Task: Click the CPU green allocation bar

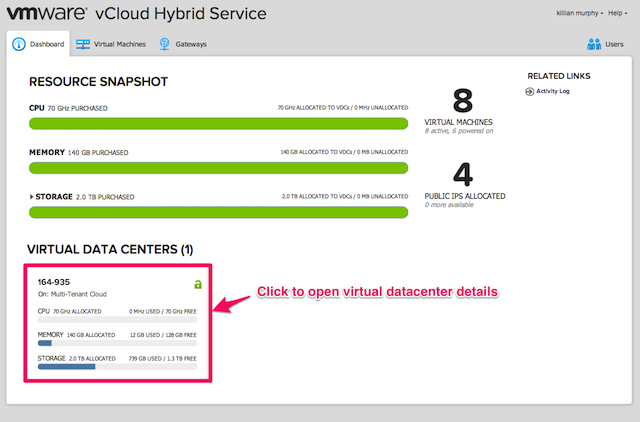Action: click(218, 124)
